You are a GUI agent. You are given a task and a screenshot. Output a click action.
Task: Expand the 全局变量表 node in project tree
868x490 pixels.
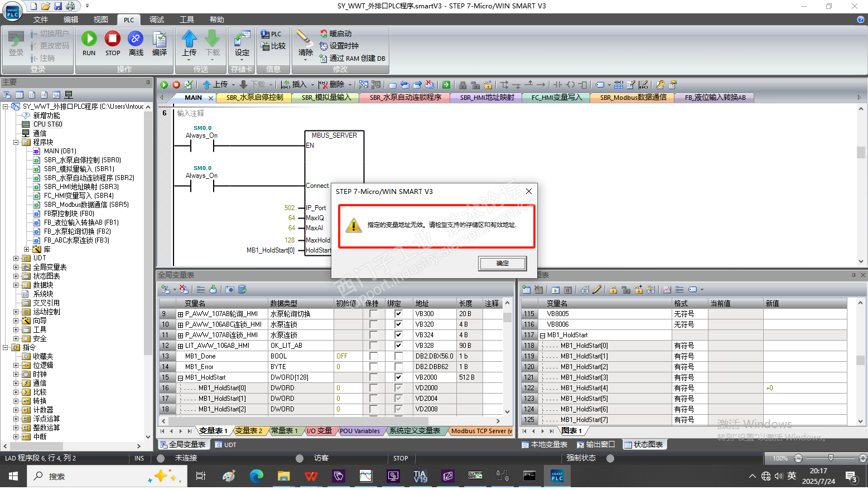click(x=16, y=267)
